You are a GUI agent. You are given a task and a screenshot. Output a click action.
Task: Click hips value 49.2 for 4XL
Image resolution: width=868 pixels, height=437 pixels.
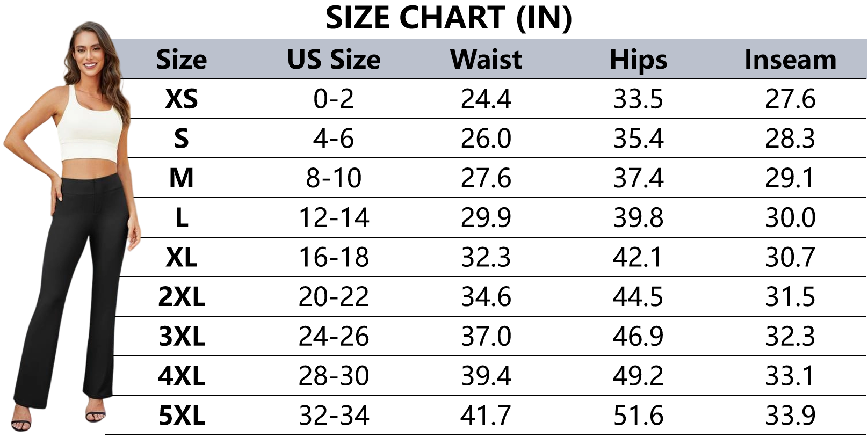(x=638, y=376)
